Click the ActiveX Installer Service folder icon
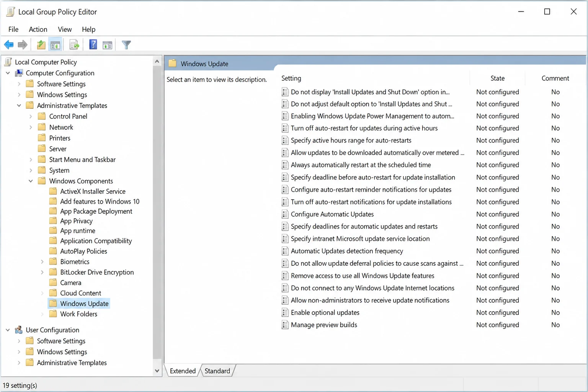 (53, 191)
